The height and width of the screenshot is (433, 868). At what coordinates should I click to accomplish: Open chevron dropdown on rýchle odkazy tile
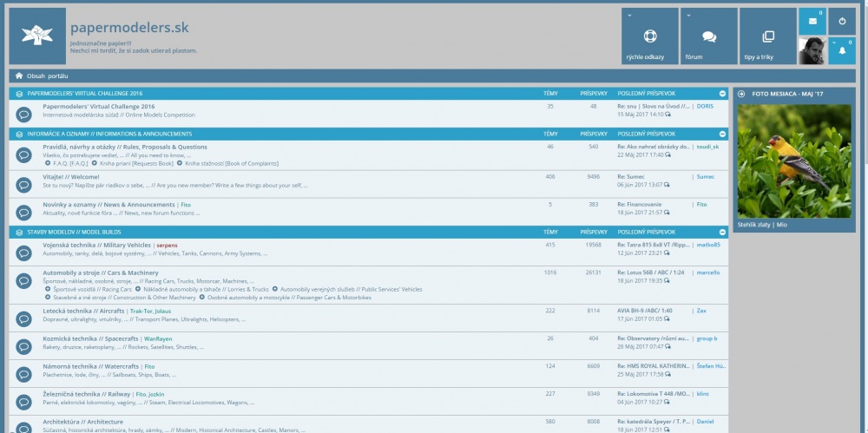click(x=629, y=15)
